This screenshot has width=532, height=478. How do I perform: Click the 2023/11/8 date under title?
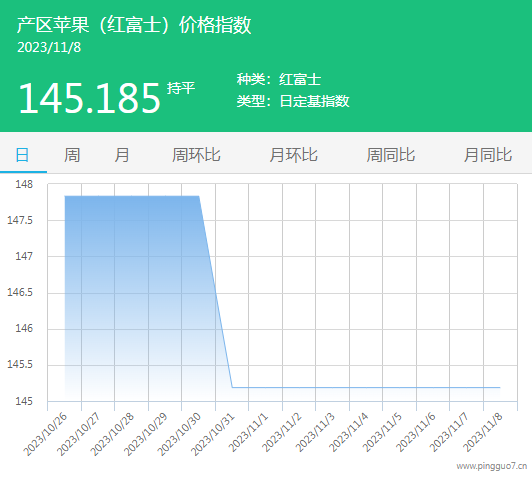point(49,47)
